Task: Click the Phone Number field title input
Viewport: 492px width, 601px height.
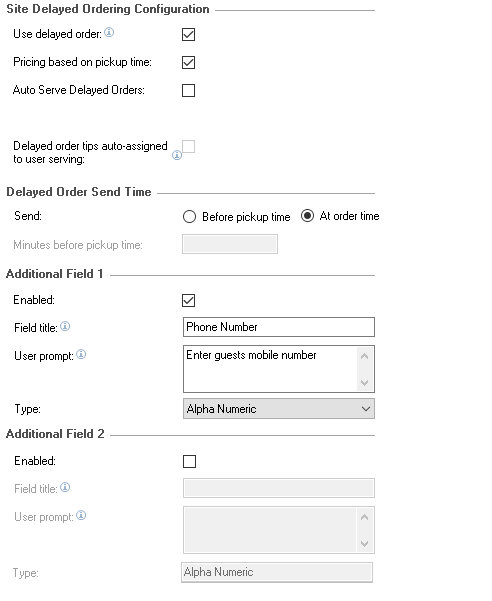Action: point(279,327)
